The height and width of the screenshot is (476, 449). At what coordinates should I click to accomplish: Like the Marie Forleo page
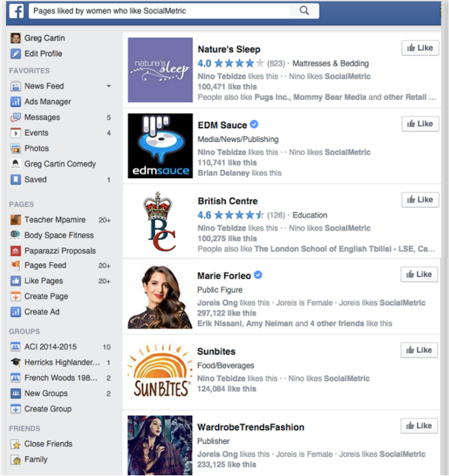click(x=419, y=275)
